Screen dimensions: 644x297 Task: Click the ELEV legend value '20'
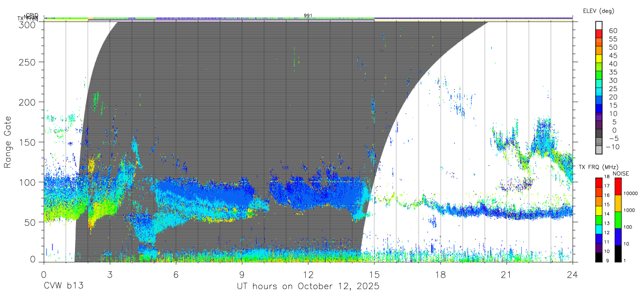click(613, 97)
